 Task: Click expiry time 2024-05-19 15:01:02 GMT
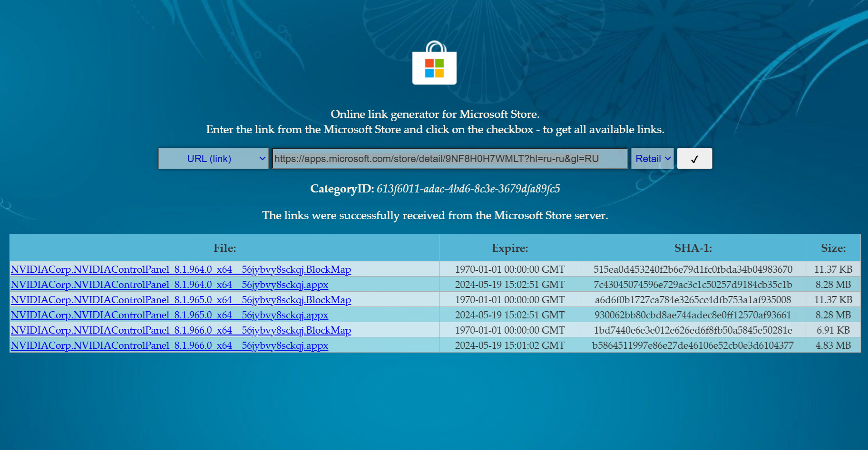coord(510,345)
